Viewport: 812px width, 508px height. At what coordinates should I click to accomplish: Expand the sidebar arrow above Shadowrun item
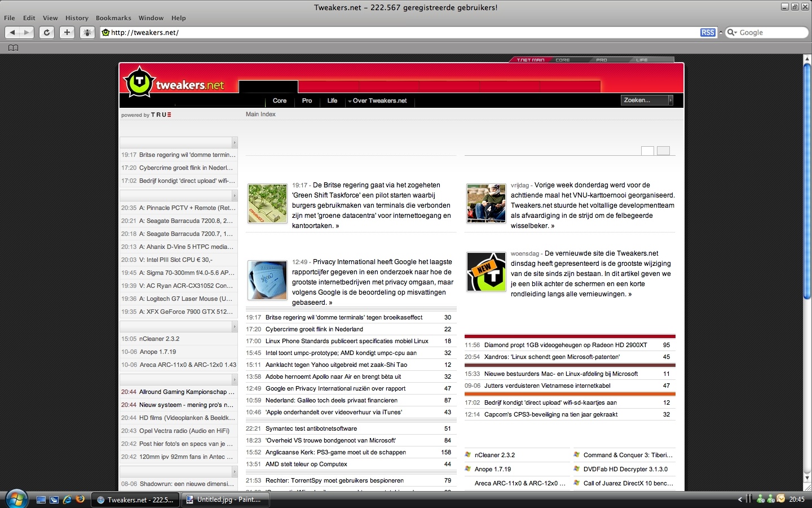coord(235,471)
